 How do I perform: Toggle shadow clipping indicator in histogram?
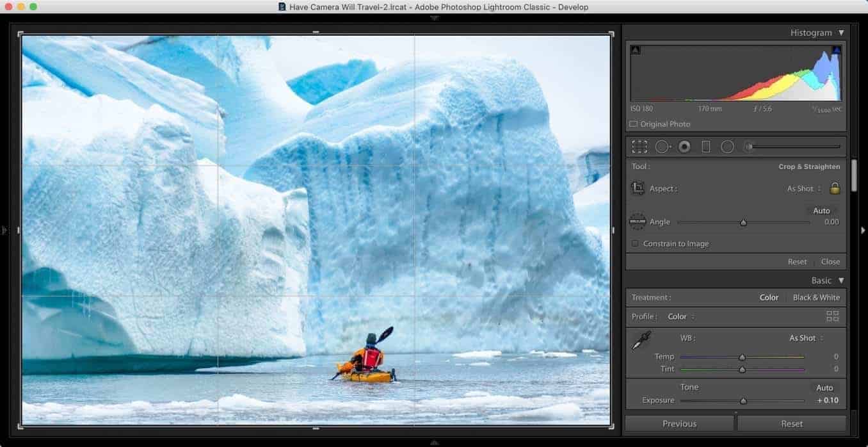click(635, 50)
